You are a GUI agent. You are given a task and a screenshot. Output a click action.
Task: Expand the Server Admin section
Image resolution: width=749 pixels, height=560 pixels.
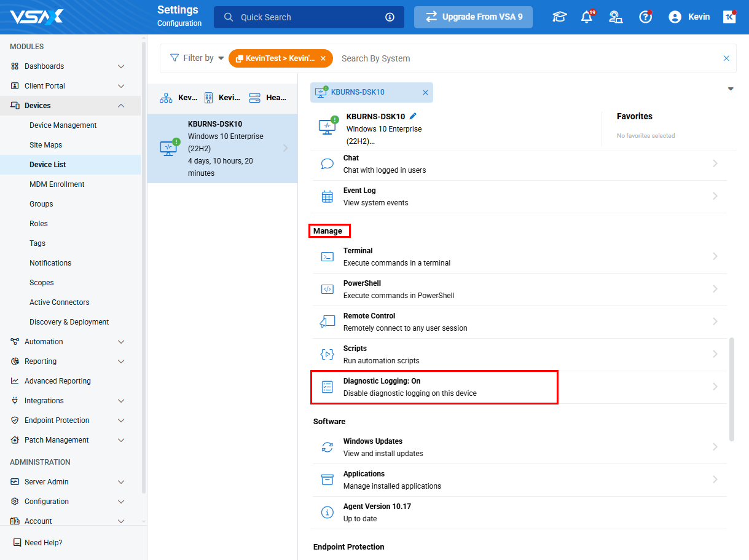pyautogui.click(x=121, y=482)
